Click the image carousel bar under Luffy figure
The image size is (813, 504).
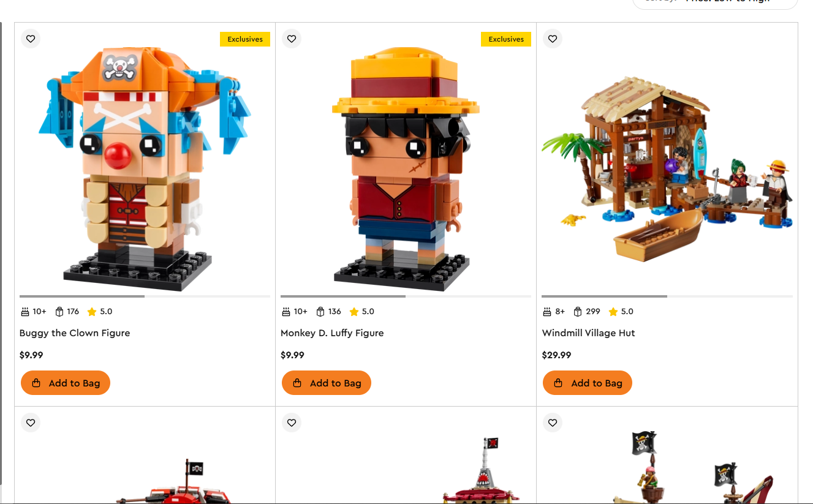pyautogui.click(x=406, y=296)
